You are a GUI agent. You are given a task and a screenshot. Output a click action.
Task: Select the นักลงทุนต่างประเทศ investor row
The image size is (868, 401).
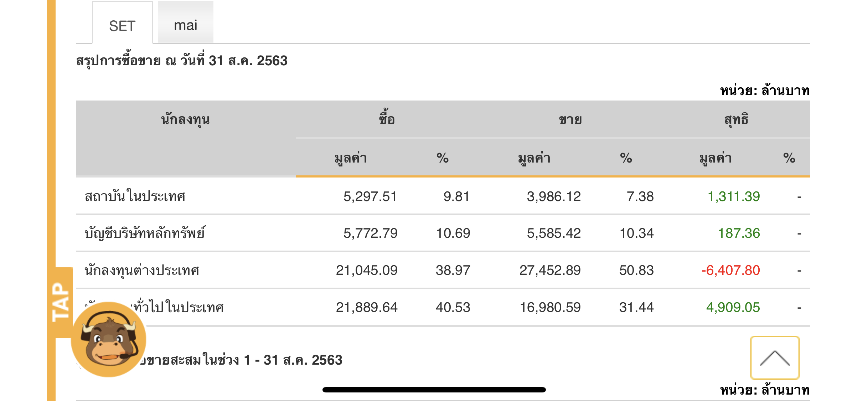142,270
